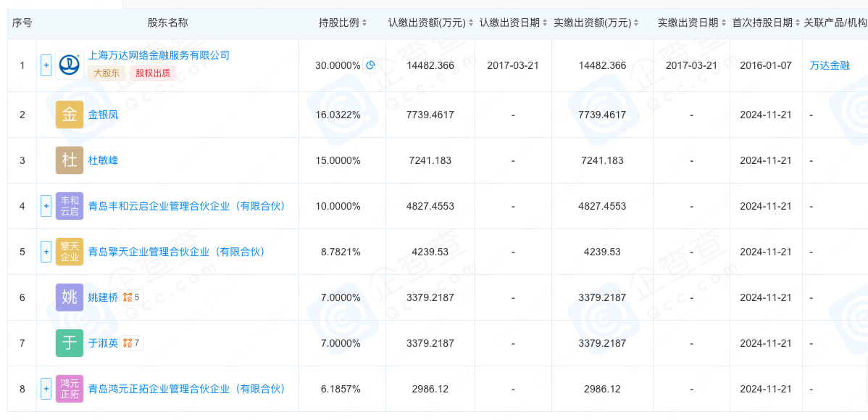Screen dimensions: 868x420
Task: Sort by 认缴出资额(万元) column
Action: (430, 22)
